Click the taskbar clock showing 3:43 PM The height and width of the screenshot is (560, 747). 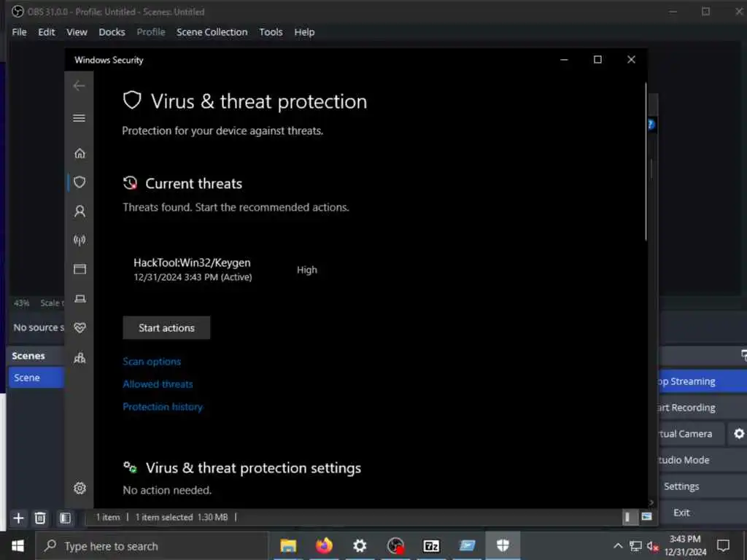[685, 545]
